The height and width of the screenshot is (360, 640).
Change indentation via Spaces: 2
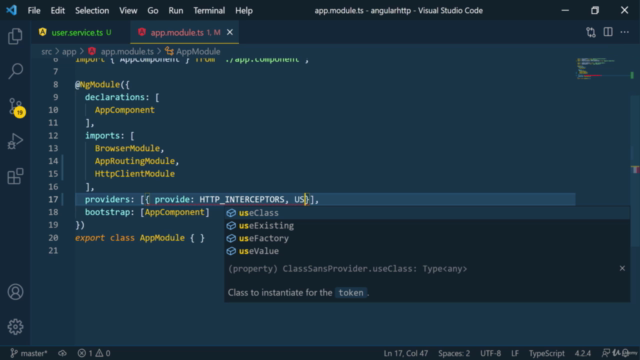coord(454,353)
